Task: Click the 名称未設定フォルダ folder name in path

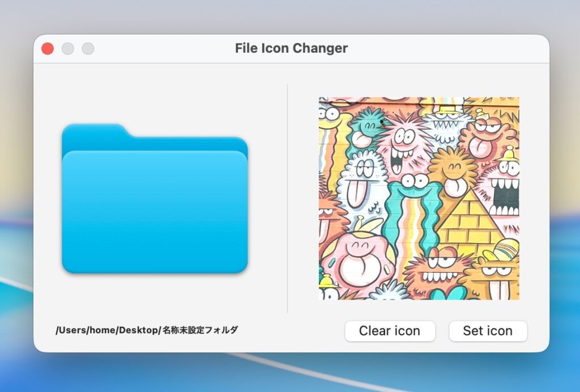Action: point(200,330)
